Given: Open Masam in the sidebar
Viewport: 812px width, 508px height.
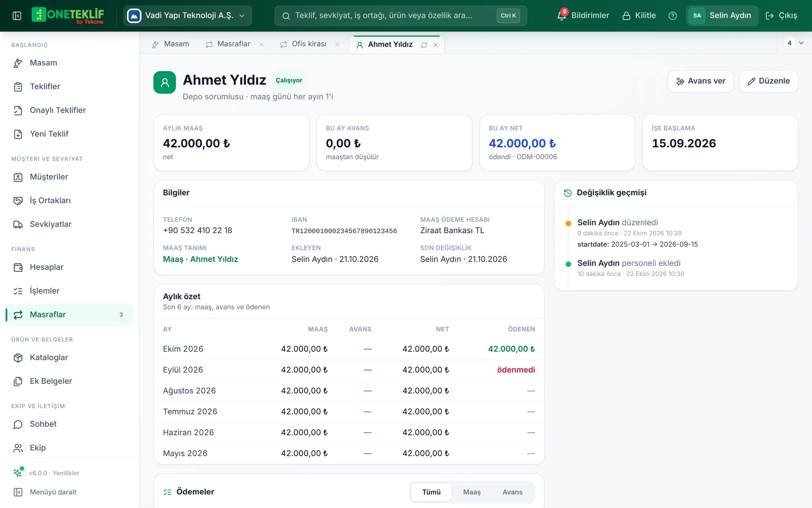Looking at the screenshot, I should 69,63.
